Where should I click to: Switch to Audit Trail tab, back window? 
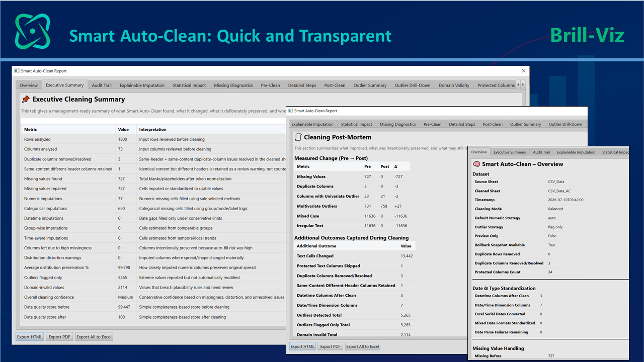[102, 85]
